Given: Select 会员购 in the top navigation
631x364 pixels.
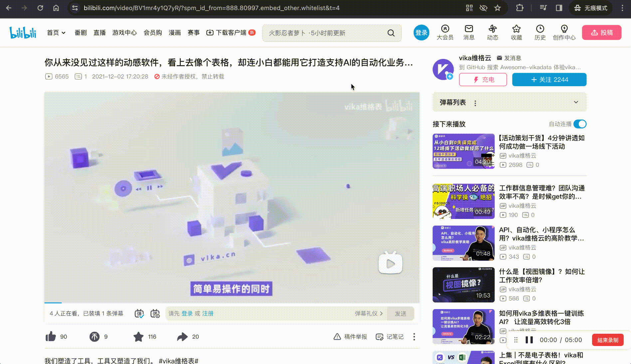Looking at the screenshot, I should 153,33.
